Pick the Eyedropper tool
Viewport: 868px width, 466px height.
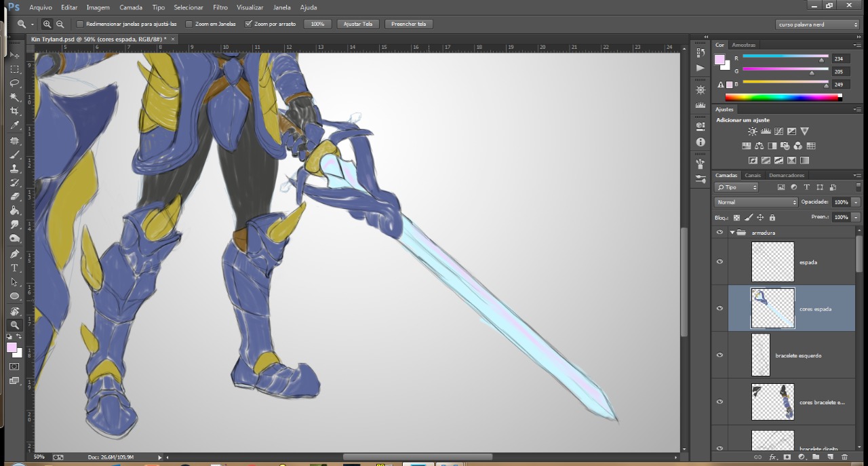[14, 125]
